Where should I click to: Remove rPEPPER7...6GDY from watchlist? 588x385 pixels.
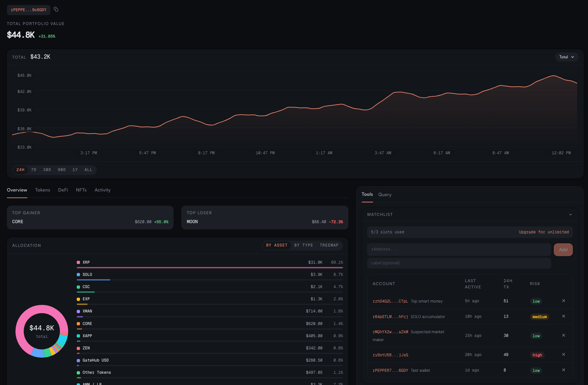click(x=564, y=370)
